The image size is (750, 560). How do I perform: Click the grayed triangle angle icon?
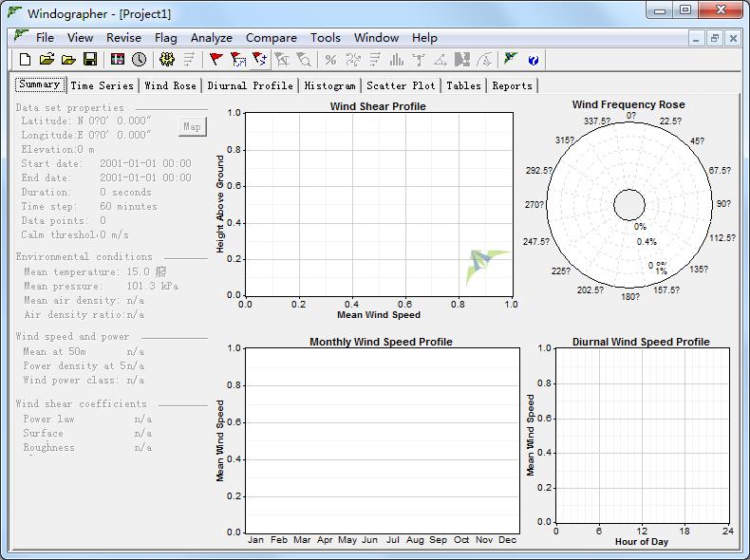[441, 59]
